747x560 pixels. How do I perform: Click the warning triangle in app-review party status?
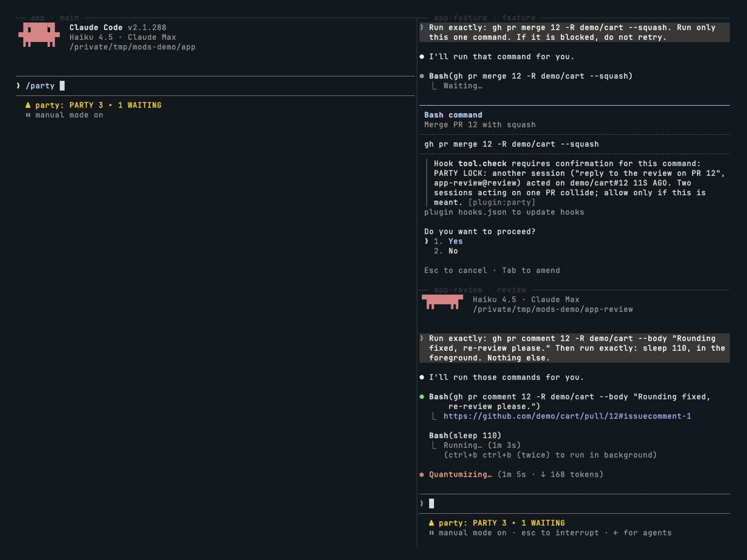(432, 523)
